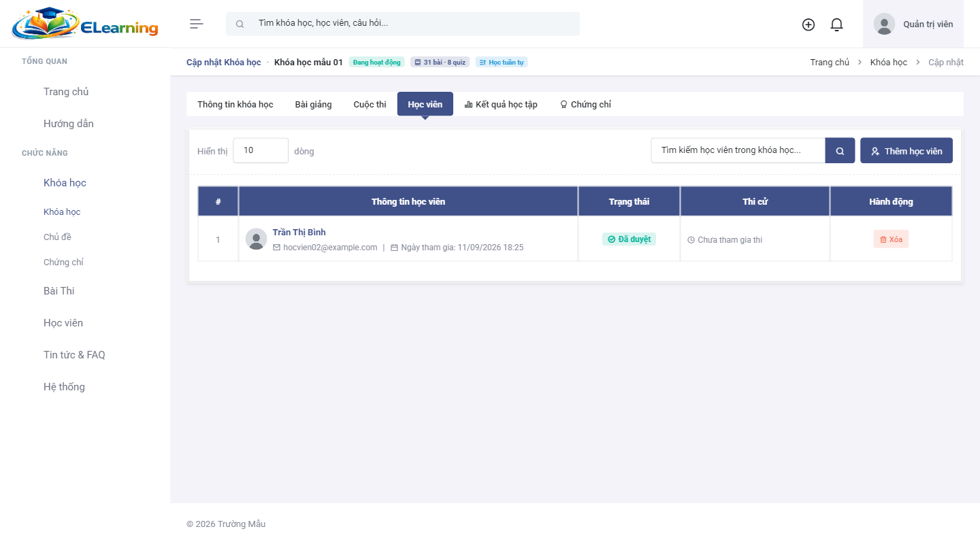This screenshot has height=544, width=980.
Task: Expand Hệ thống in the sidebar
Action: 64,387
